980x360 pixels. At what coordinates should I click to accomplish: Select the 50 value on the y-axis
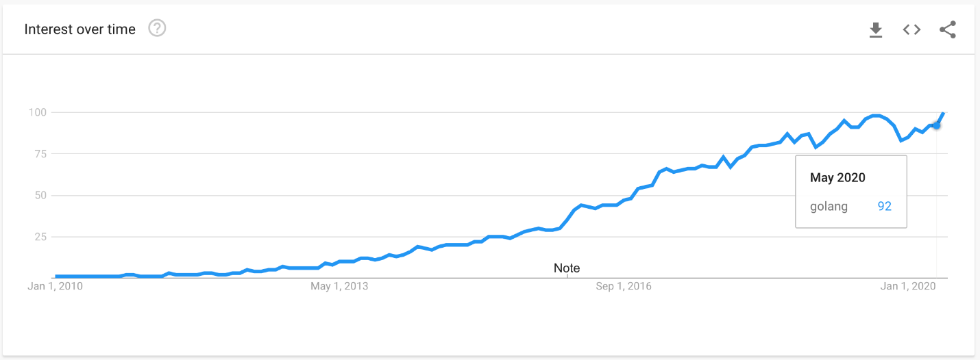click(39, 196)
